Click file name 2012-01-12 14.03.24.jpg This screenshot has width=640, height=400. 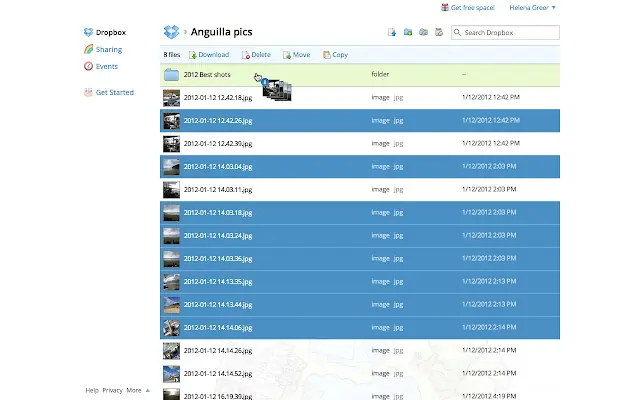[218, 236]
